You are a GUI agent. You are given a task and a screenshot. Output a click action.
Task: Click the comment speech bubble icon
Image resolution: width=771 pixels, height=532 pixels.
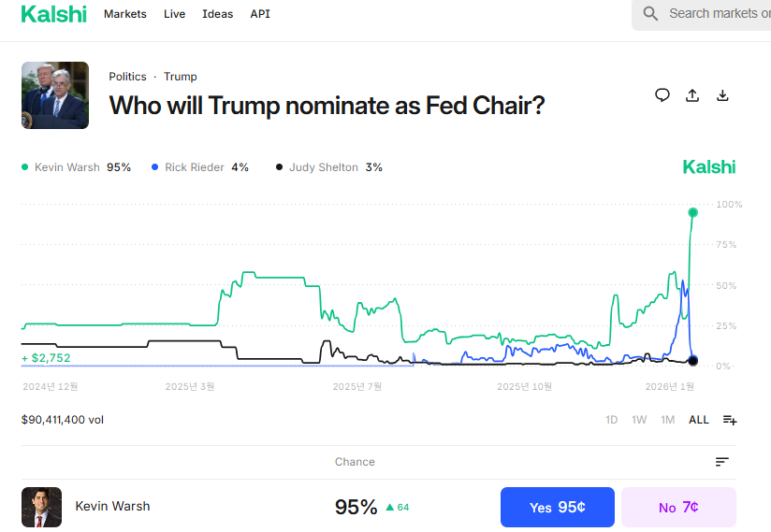point(662,94)
